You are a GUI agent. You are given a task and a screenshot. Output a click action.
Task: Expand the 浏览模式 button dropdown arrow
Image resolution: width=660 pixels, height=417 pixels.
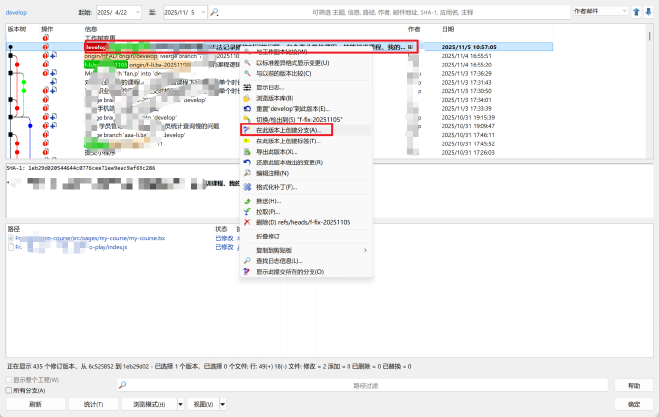coord(180,404)
